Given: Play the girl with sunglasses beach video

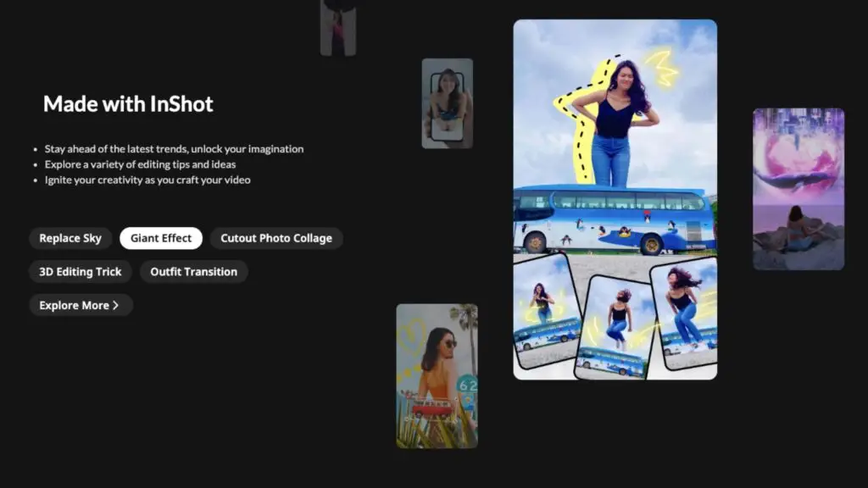Looking at the screenshot, I should coord(437,375).
